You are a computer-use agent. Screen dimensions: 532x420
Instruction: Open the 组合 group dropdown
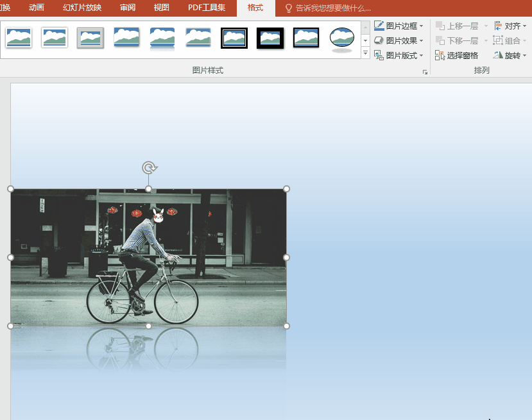510,40
